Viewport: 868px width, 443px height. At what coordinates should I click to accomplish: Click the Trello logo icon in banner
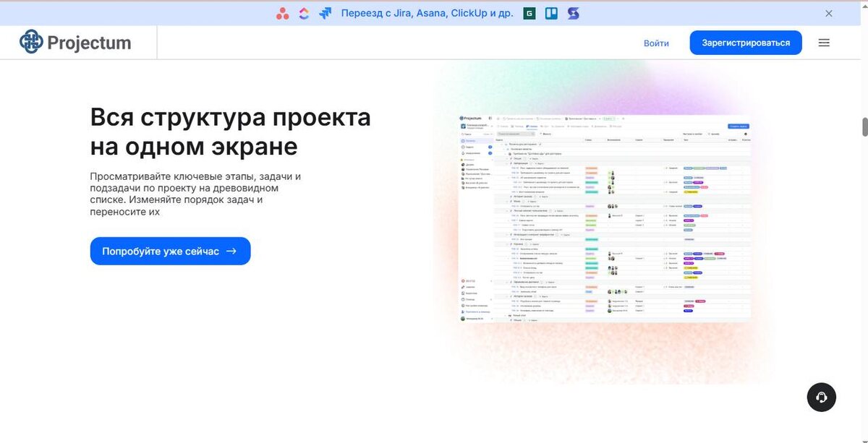pos(551,13)
